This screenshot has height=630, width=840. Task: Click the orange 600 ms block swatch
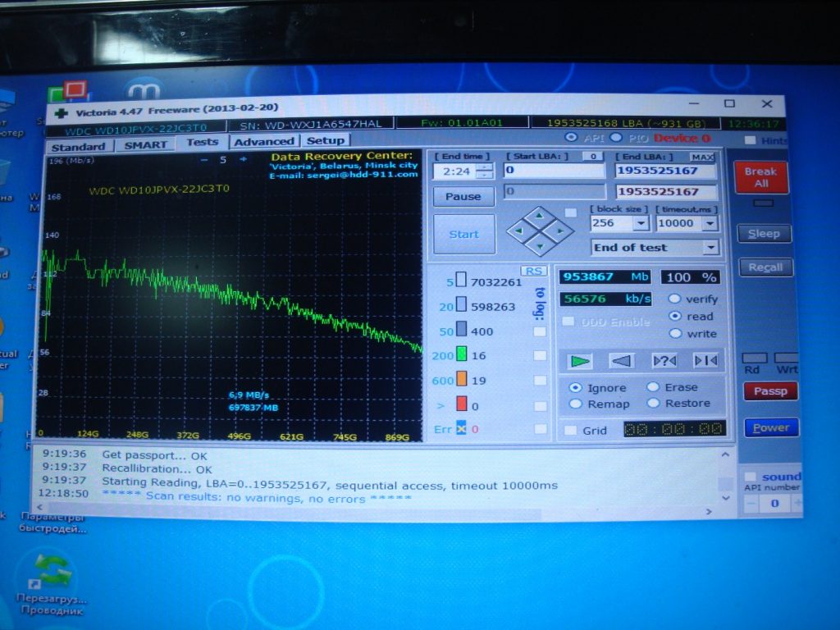pos(461,379)
